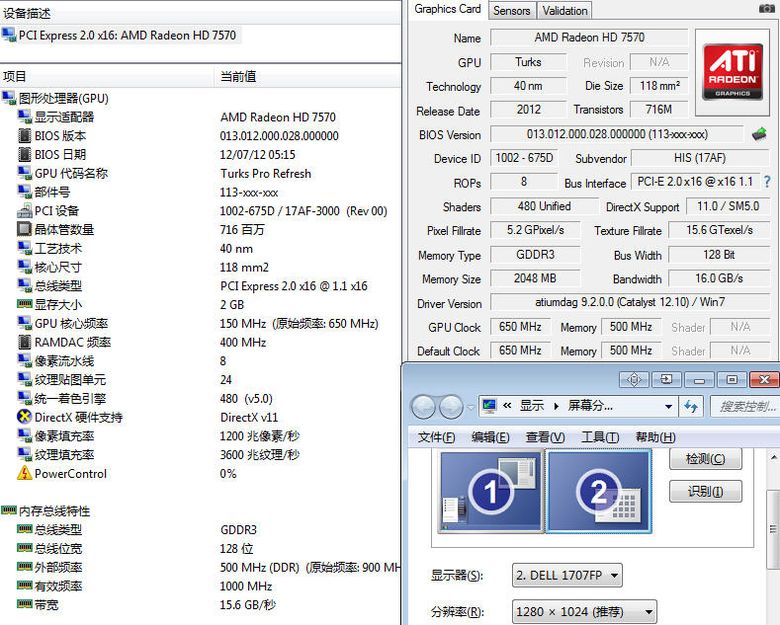Click the first titlebar utility button
The height and width of the screenshot is (625, 780).
[634, 380]
